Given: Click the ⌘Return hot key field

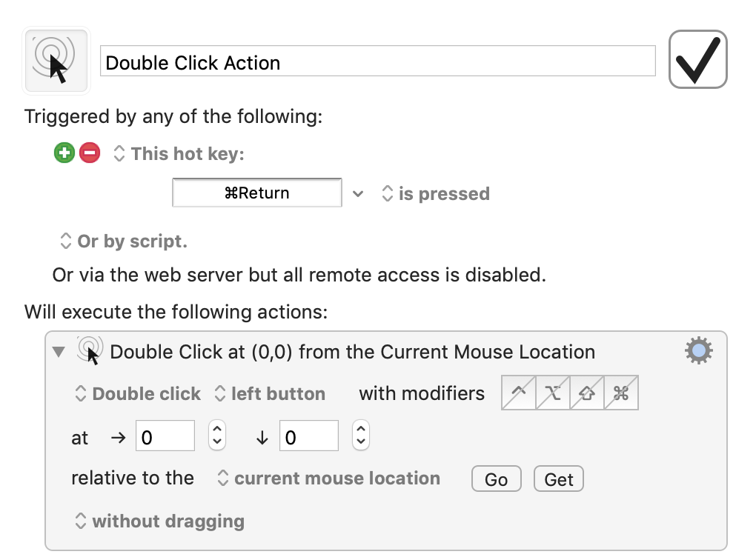Looking at the screenshot, I should pyautogui.click(x=256, y=193).
